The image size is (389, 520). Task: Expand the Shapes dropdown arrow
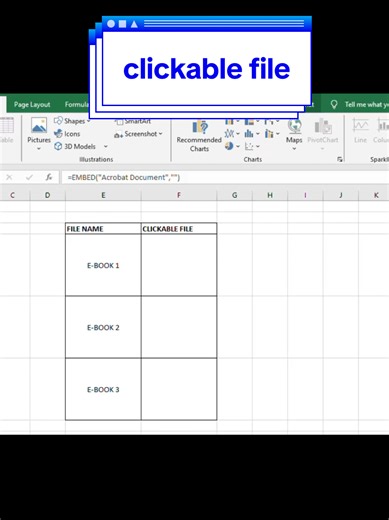pos(88,121)
